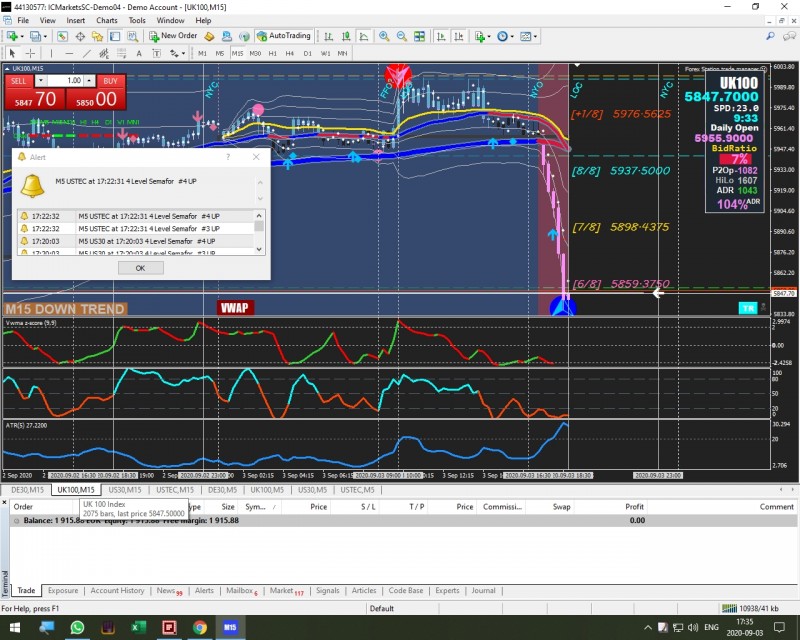This screenshot has height=640, width=800.
Task: Click the zoom in magnifier icon
Action: [x=384, y=36]
